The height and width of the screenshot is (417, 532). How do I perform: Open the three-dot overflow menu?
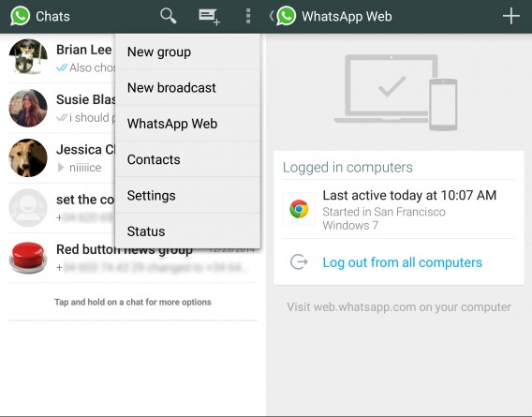coord(248,16)
